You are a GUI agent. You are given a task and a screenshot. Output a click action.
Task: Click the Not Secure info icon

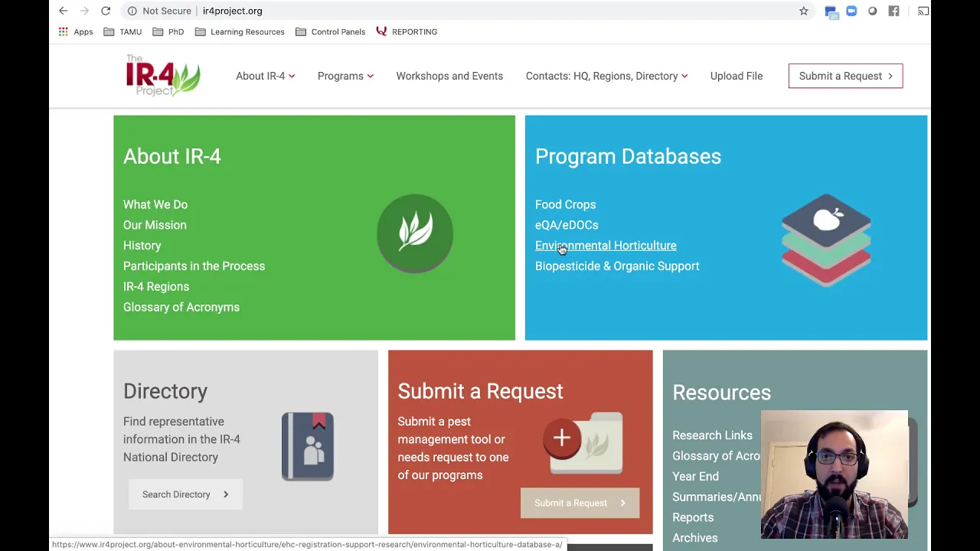point(132,11)
